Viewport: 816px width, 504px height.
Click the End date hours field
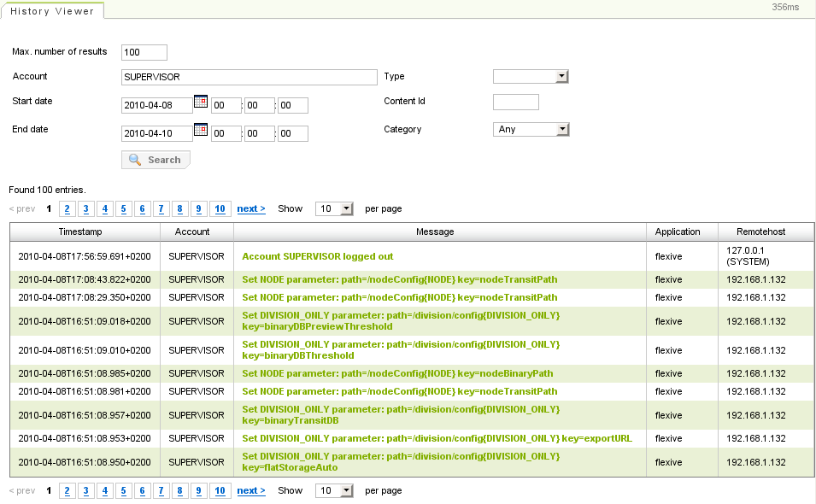coord(226,133)
